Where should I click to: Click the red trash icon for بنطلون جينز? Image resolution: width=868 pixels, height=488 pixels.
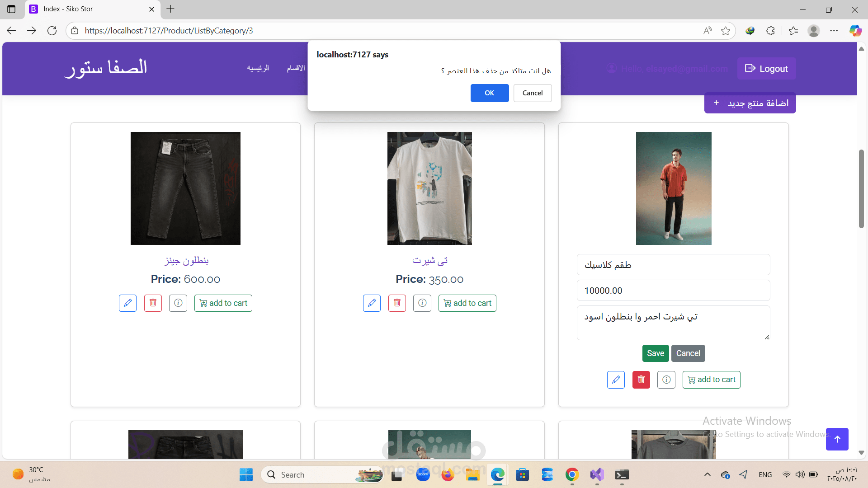(x=153, y=303)
